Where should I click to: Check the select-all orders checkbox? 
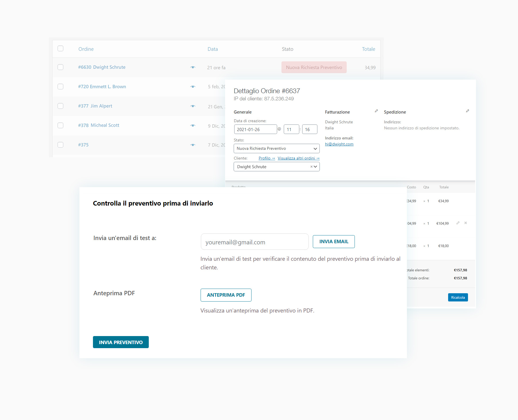pyautogui.click(x=60, y=49)
